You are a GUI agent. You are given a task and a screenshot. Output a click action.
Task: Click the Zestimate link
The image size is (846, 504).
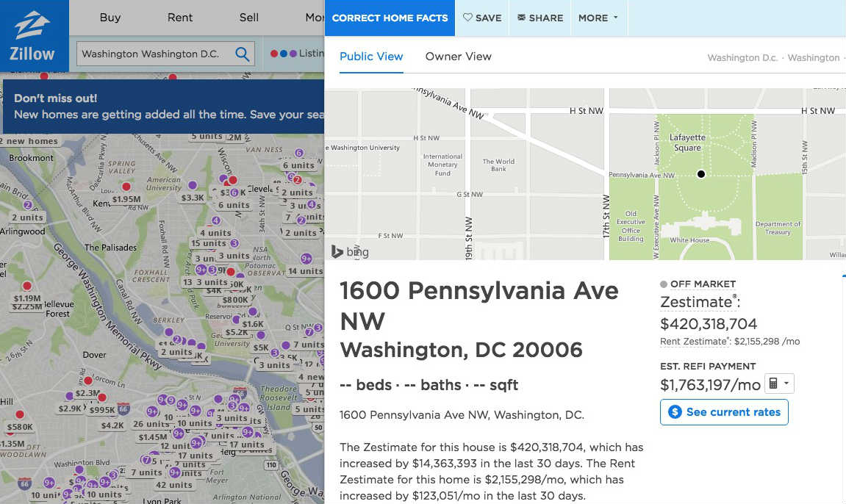[697, 302]
